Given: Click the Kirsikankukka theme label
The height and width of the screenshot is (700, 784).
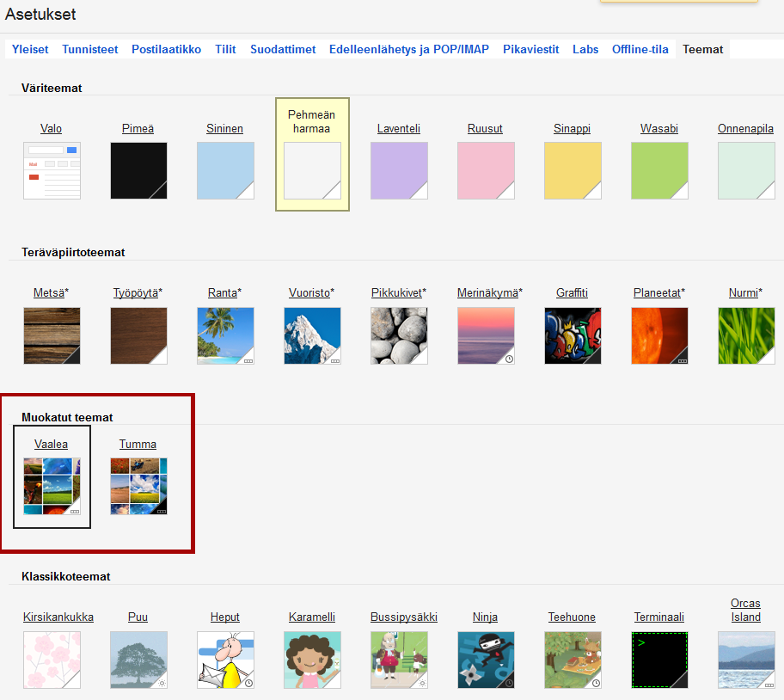Looking at the screenshot, I should point(58,617).
